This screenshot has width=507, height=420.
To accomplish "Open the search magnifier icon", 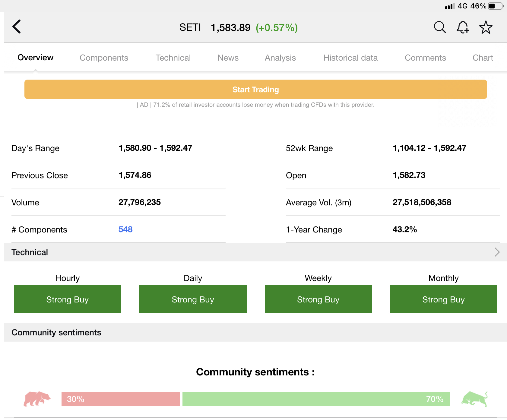I will 439,27.
